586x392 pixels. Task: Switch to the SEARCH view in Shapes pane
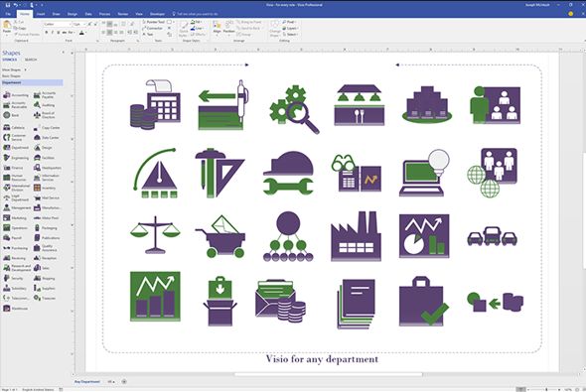pyautogui.click(x=31, y=60)
